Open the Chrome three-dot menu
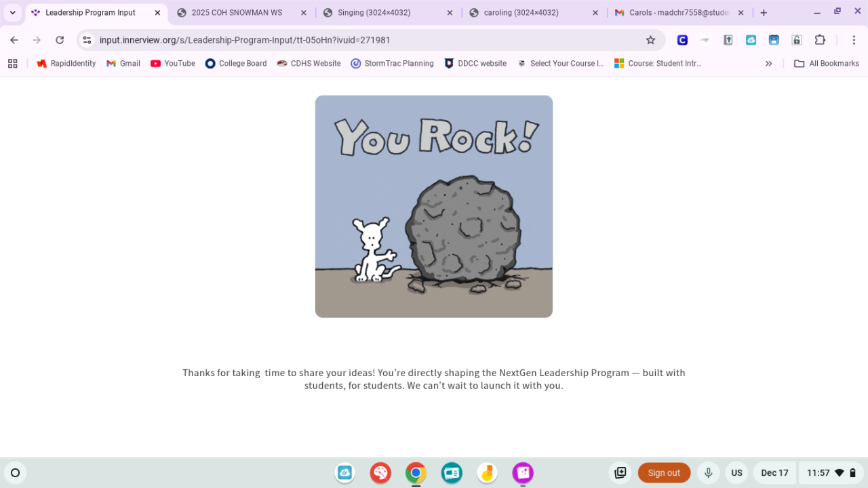The image size is (868, 488). [x=854, y=40]
